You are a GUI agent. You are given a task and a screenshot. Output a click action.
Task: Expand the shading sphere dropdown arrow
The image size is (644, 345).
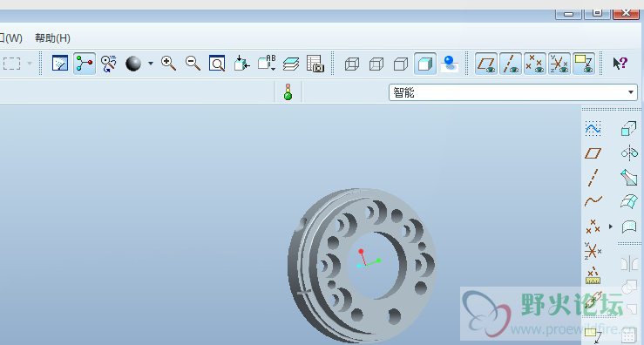[x=151, y=64]
